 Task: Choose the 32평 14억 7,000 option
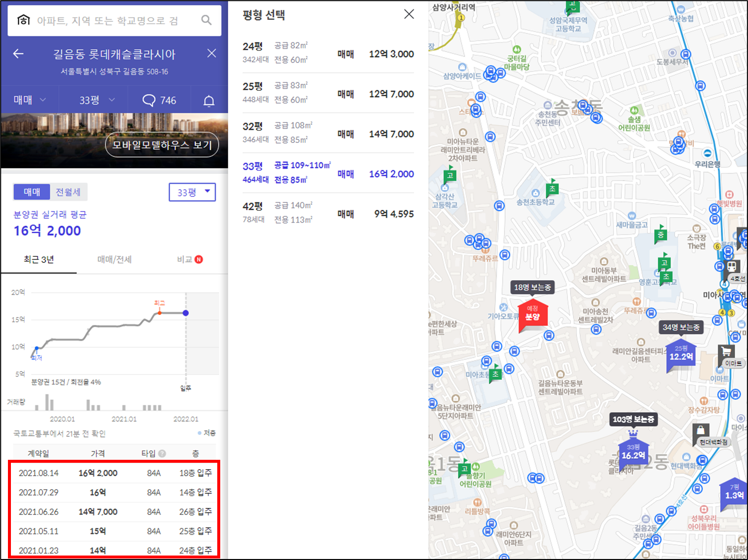[328, 133]
